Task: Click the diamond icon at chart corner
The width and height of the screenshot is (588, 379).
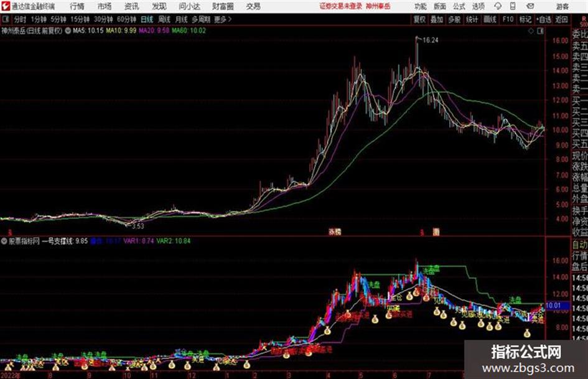Action: point(531,31)
